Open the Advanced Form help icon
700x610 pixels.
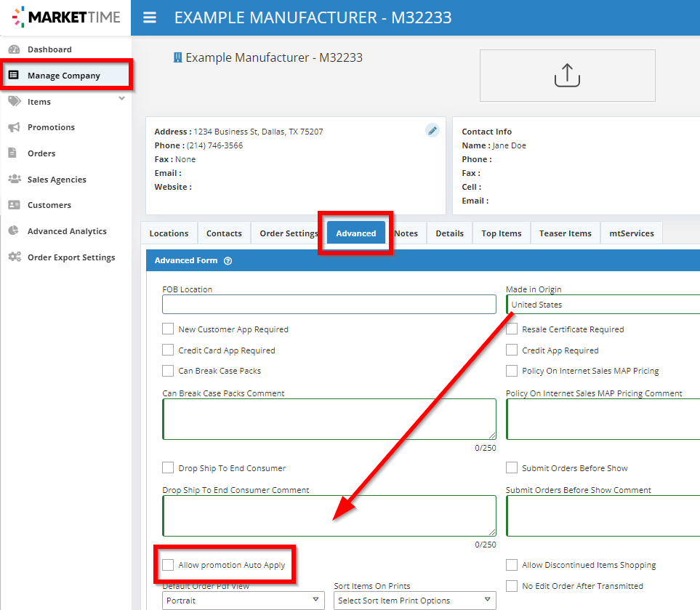click(x=228, y=261)
